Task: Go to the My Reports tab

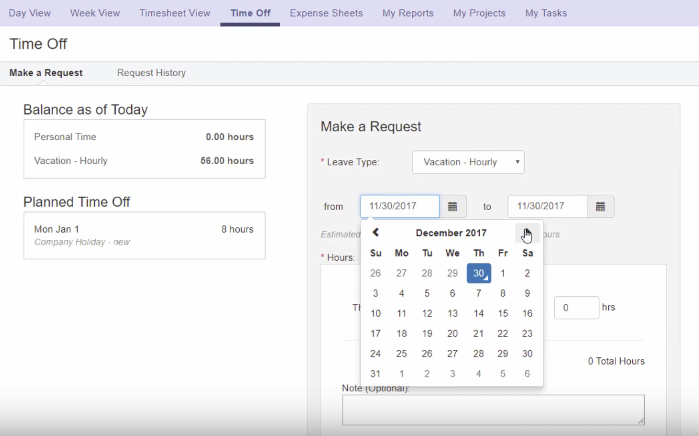Action: [x=408, y=13]
